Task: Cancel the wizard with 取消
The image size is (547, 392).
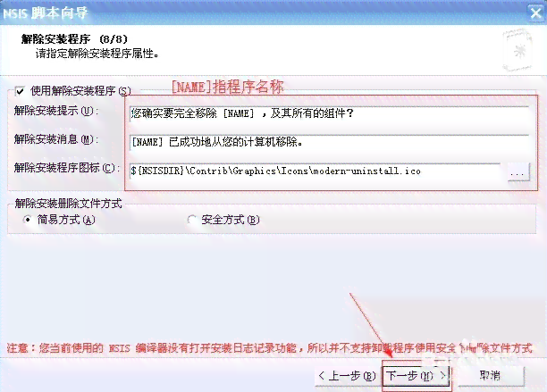Action: 490,376
